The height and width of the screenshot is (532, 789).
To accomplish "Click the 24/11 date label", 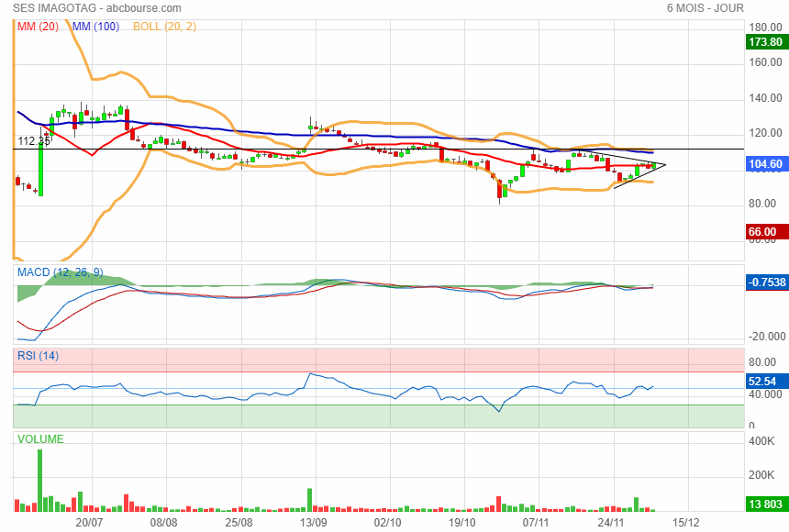I will point(611,523).
